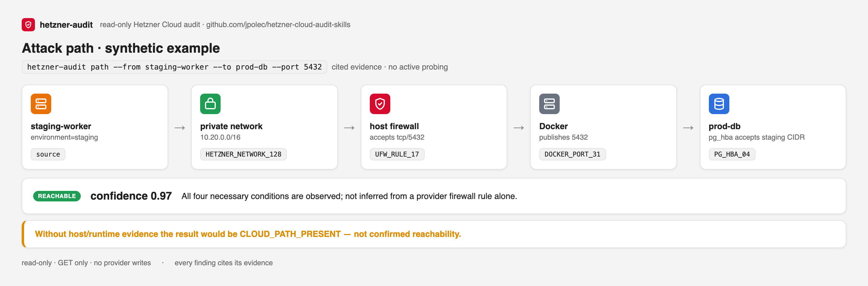Click the hetzner-audit path command box

pos(174,67)
